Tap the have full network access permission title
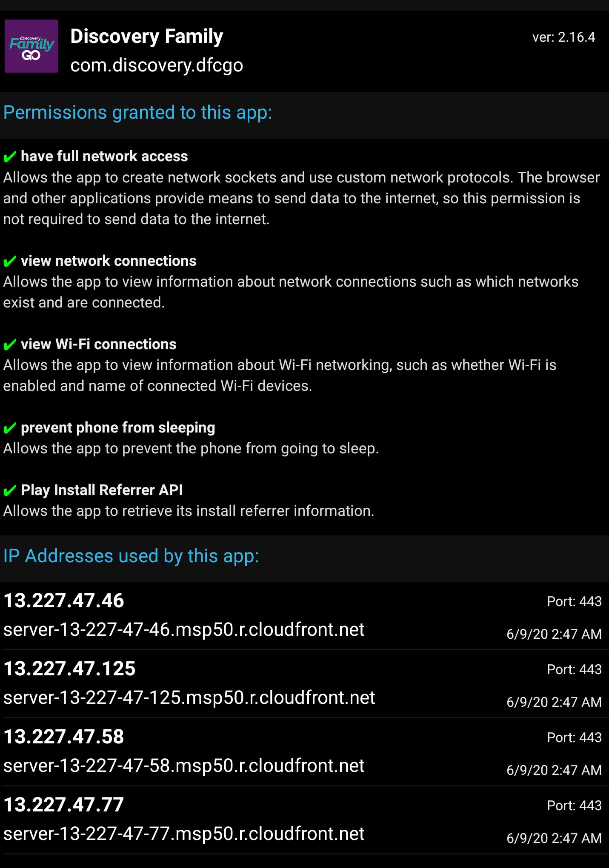 (x=104, y=157)
